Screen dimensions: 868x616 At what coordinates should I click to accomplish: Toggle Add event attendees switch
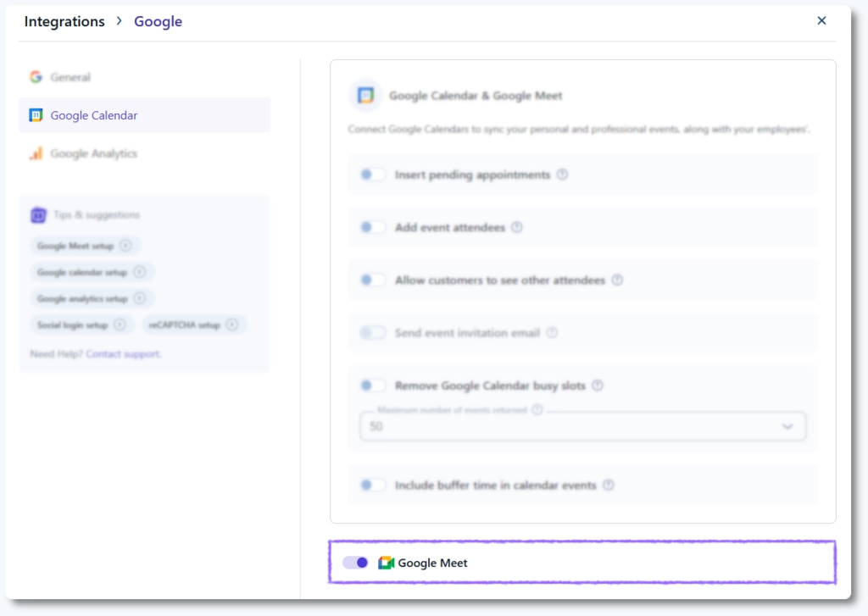click(373, 227)
